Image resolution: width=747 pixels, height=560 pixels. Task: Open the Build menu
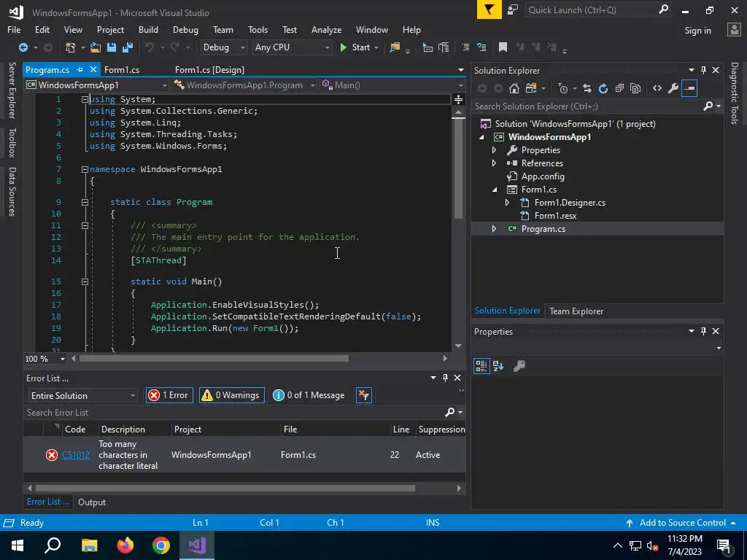(148, 29)
